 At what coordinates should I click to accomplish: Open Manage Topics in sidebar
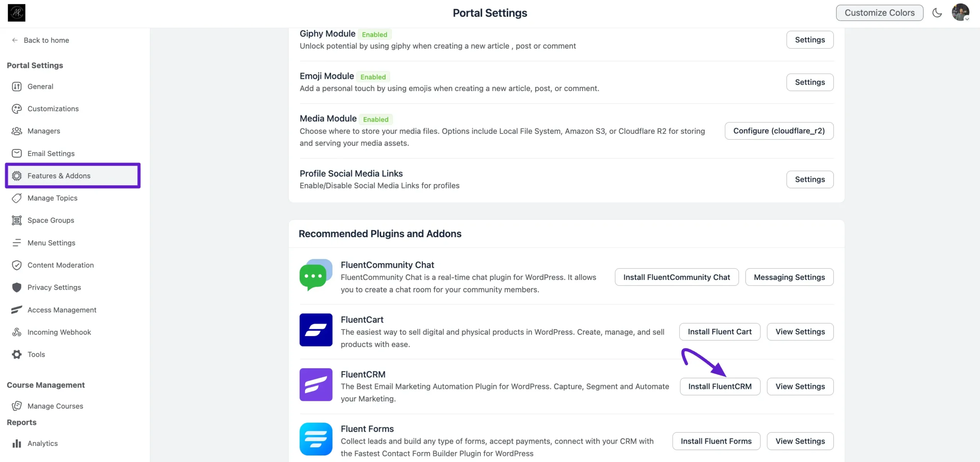pyautogui.click(x=52, y=198)
